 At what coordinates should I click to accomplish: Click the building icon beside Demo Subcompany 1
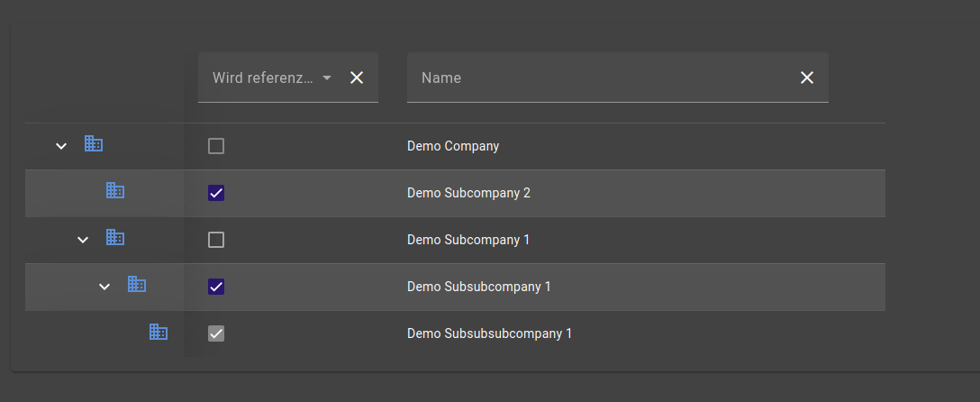click(115, 237)
